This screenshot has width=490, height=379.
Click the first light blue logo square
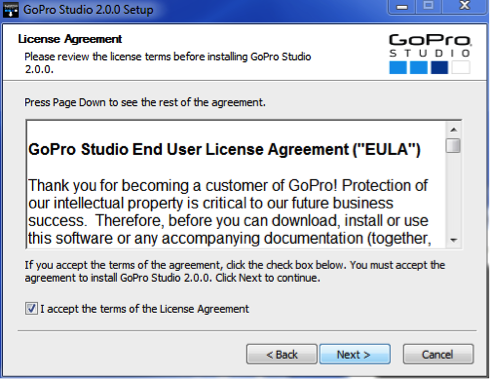coord(398,67)
